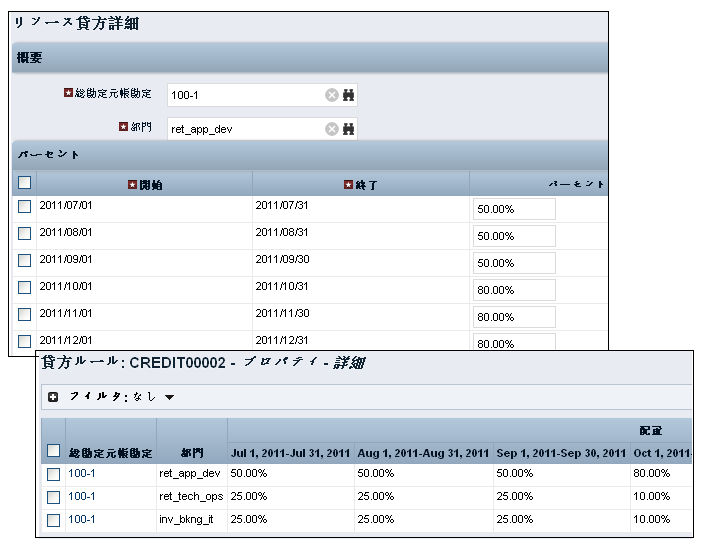This screenshot has height=551, width=702.
Task: Clear the 総勘定元帳勘定 field value
Action: pyautogui.click(x=331, y=95)
